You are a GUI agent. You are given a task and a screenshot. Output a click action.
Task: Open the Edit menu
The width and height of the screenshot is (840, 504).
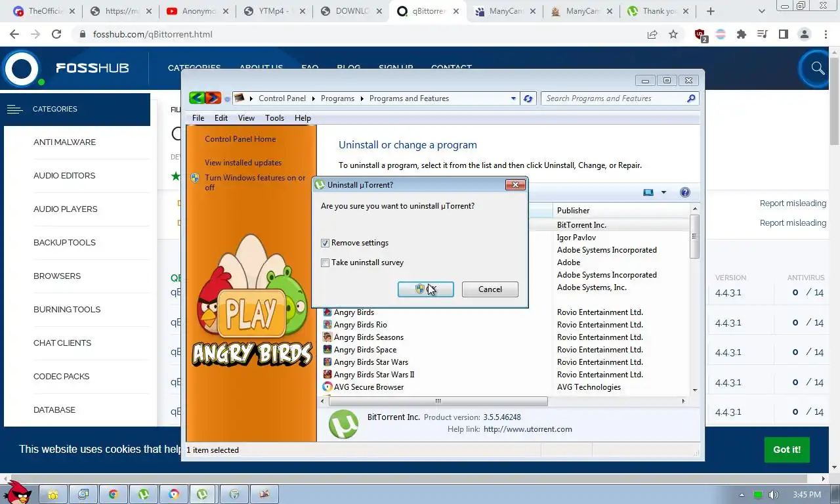(221, 118)
